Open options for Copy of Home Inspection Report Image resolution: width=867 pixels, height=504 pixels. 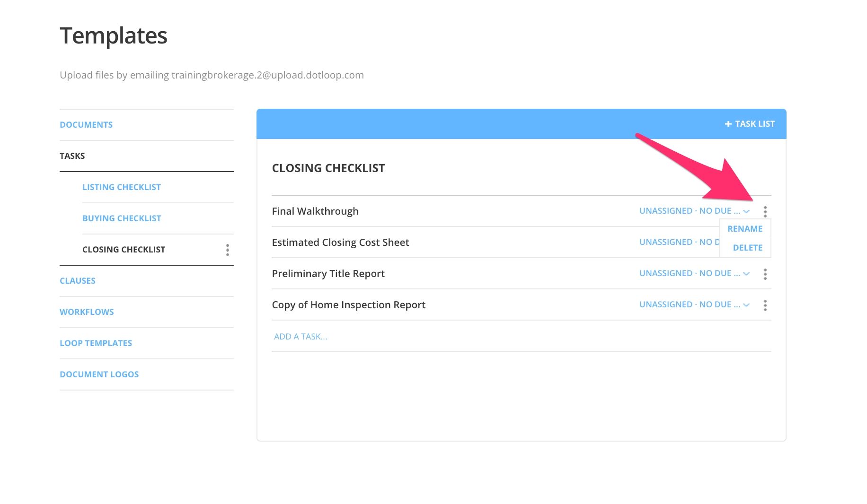click(x=765, y=305)
